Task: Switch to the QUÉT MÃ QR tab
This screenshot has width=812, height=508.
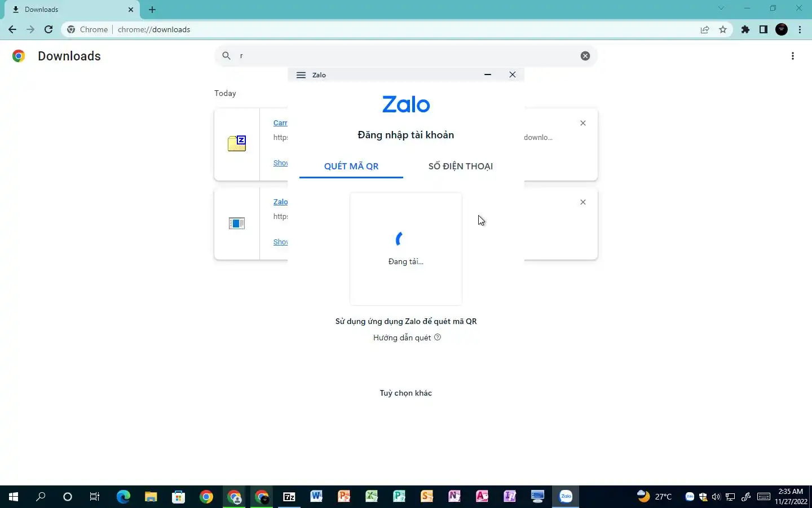Action: coord(351,166)
